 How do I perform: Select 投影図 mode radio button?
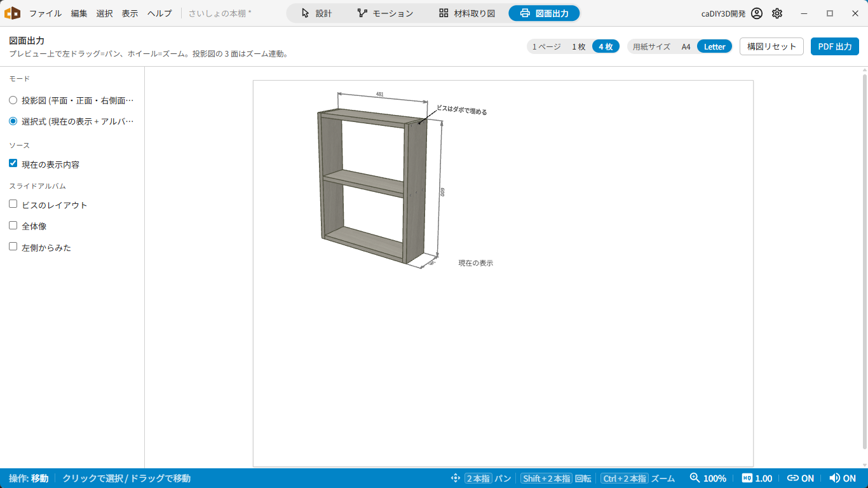point(13,100)
